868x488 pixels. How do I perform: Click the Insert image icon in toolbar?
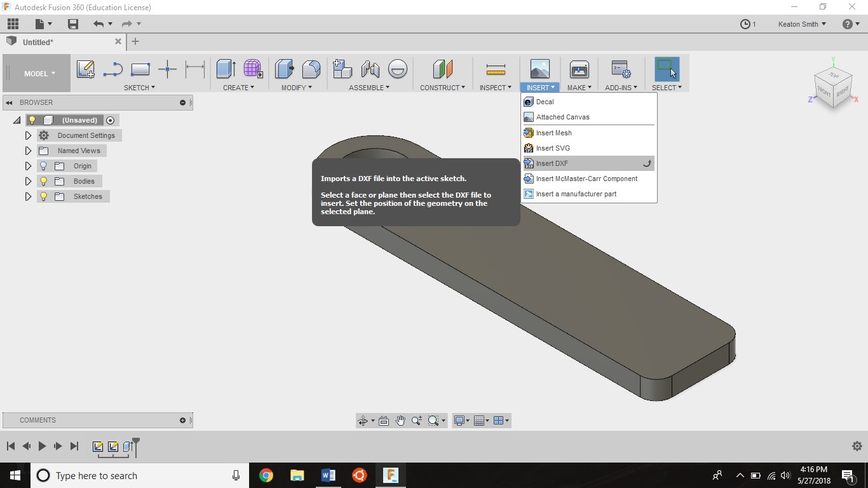click(539, 69)
